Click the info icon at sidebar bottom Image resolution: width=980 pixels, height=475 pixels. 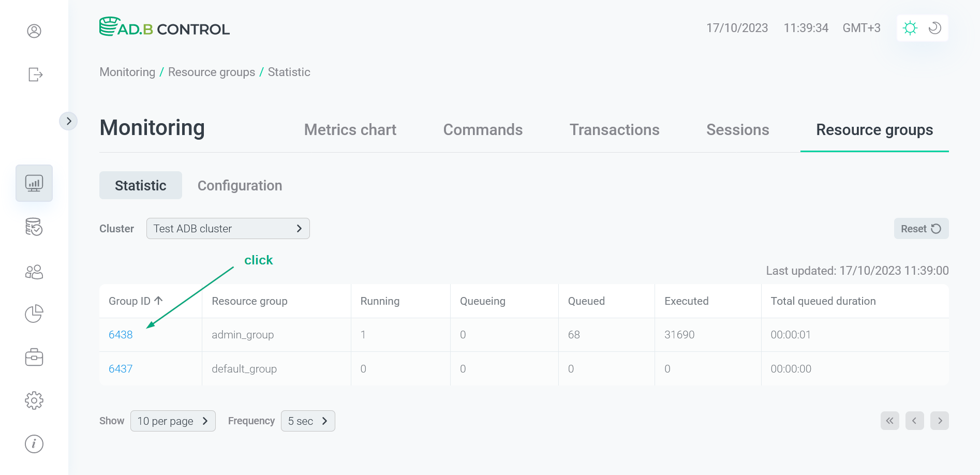pos(34,443)
